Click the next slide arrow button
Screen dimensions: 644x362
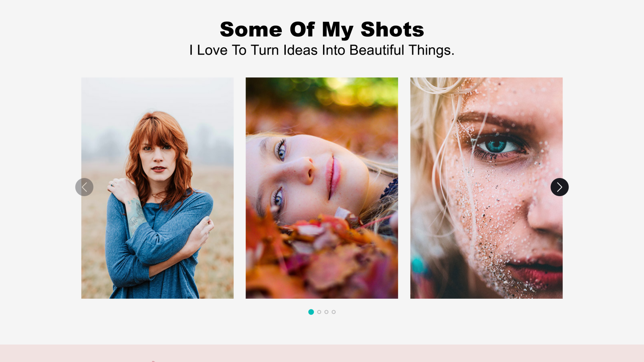(559, 187)
